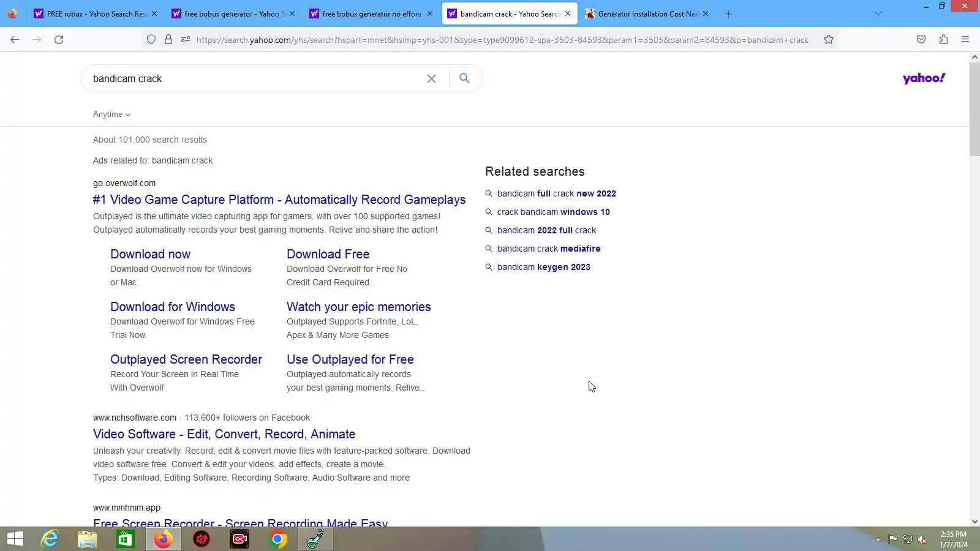Switch to free bobux generator tab

tap(233, 13)
